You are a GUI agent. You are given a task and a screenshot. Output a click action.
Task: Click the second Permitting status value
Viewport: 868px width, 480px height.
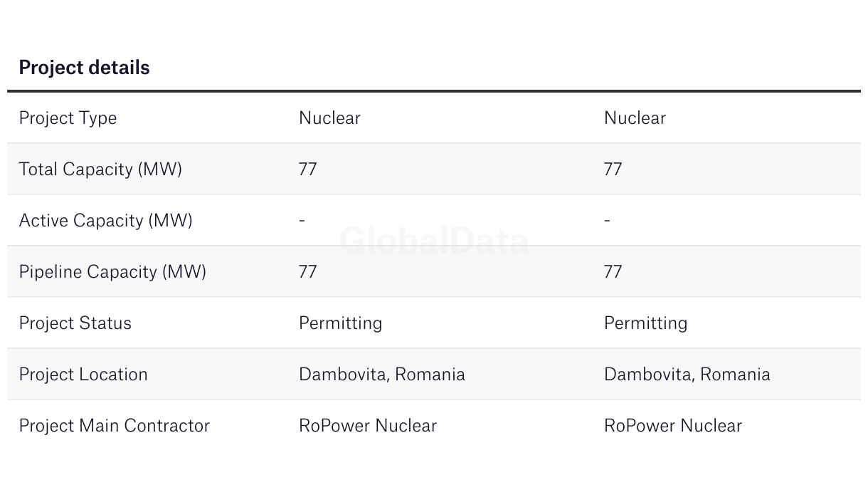[646, 323]
